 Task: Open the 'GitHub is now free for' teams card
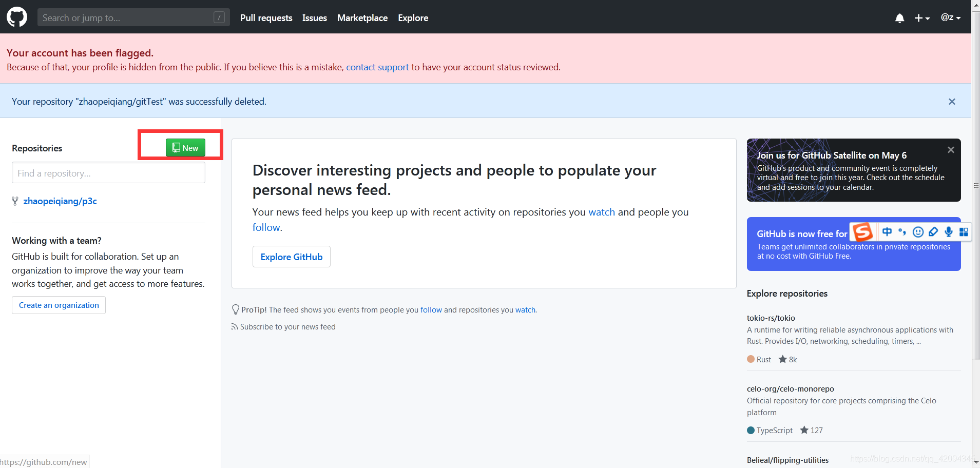pyautogui.click(x=853, y=244)
